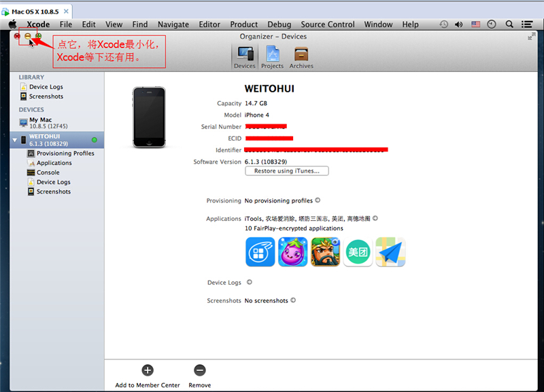
Task: Open the File menu
Action: coord(66,24)
